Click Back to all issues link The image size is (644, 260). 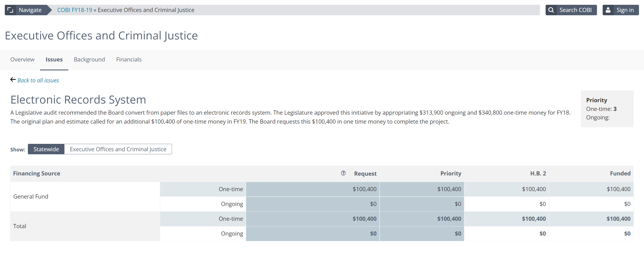[x=38, y=80]
